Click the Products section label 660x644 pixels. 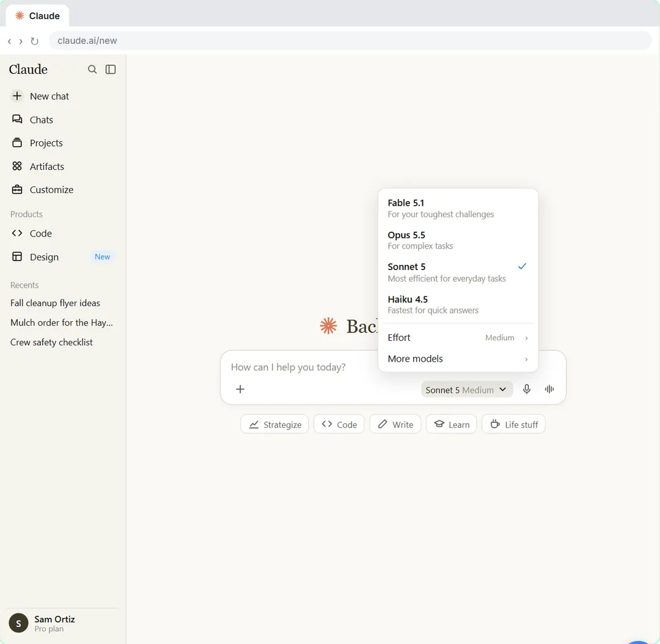26,214
